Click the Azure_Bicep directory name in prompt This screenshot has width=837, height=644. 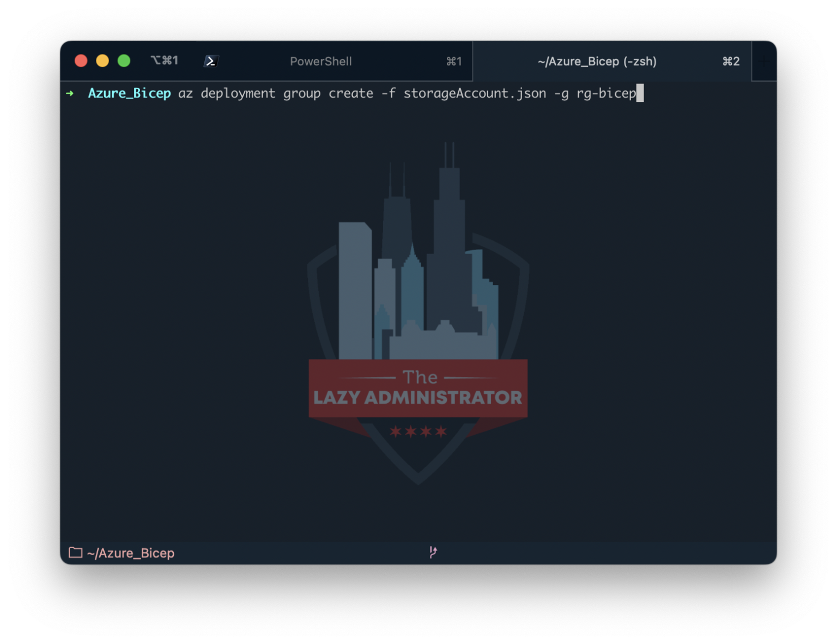pyautogui.click(x=130, y=93)
